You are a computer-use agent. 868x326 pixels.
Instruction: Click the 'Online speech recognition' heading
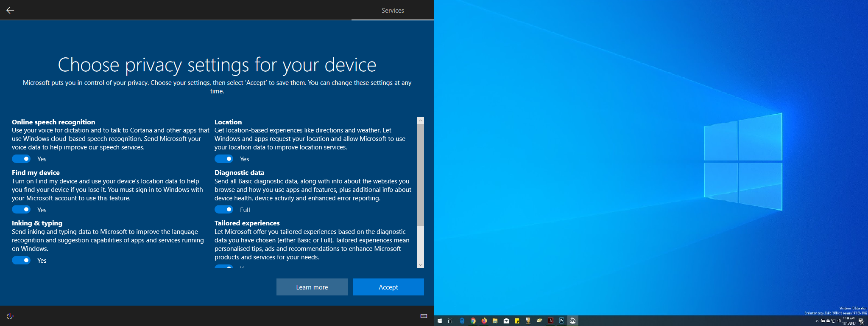(53, 122)
